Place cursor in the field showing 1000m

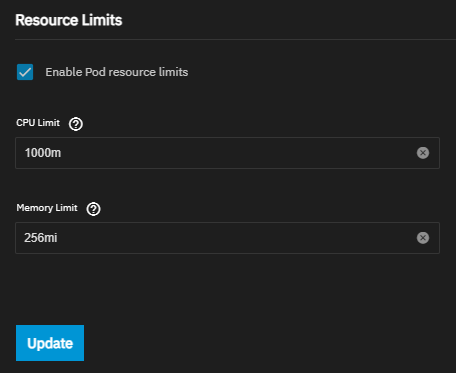(227, 153)
